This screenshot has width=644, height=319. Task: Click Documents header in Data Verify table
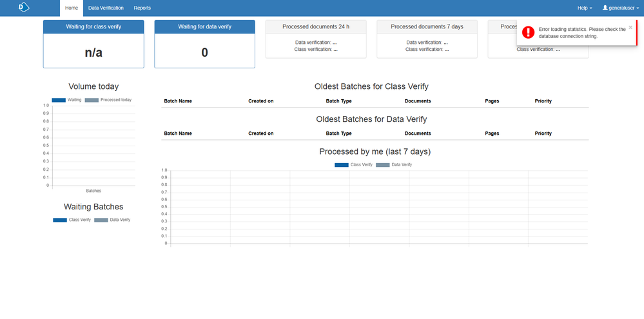pyautogui.click(x=418, y=133)
